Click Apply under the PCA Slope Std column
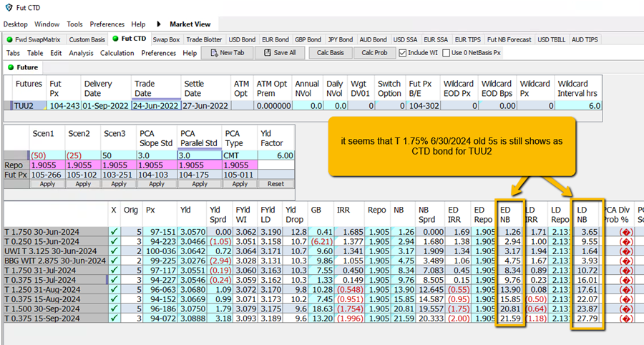The width and height of the screenshot is (644, 345). pos(157,184)
